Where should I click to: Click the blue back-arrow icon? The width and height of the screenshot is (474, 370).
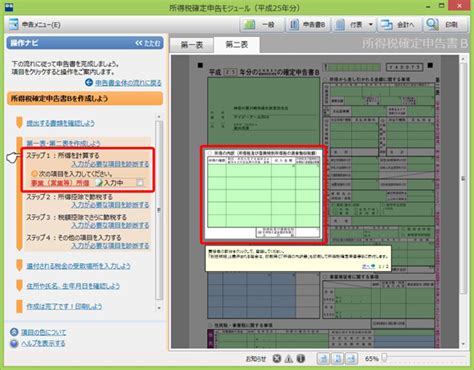[89, 82]
